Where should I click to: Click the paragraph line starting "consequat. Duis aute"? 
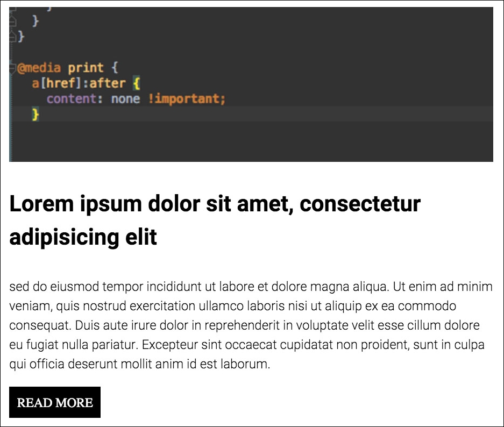[x=245, y=326]
